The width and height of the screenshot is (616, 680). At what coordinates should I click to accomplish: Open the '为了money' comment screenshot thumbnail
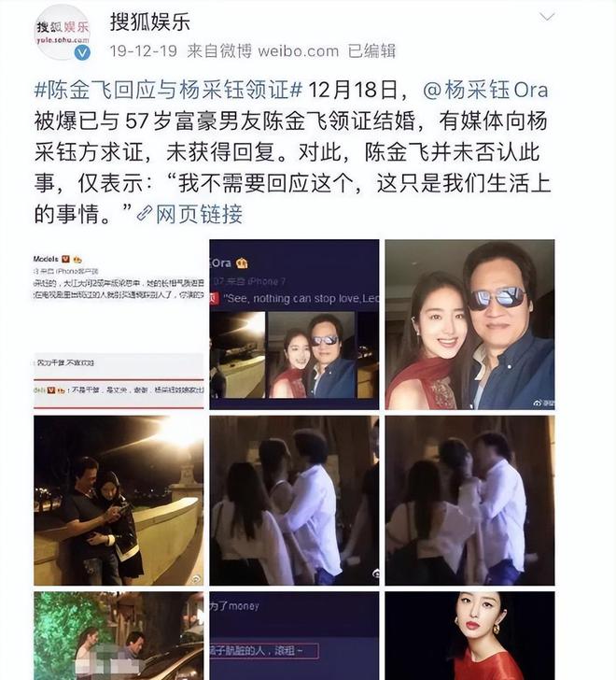tap(294, 636)
